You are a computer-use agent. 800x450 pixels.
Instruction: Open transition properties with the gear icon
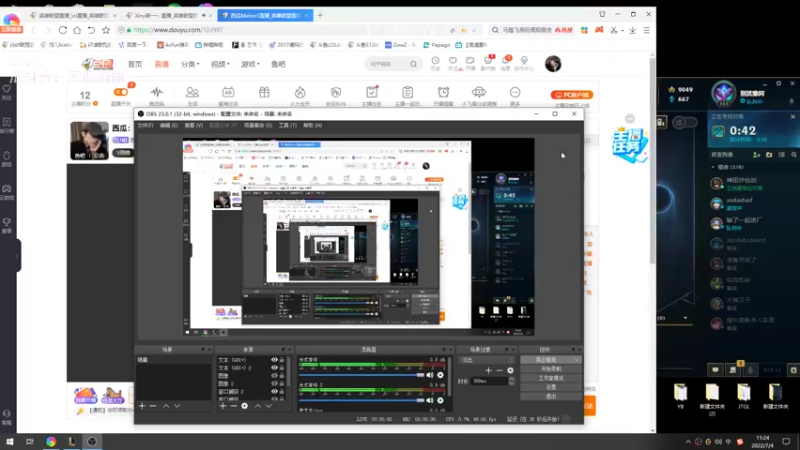[510, 370]
